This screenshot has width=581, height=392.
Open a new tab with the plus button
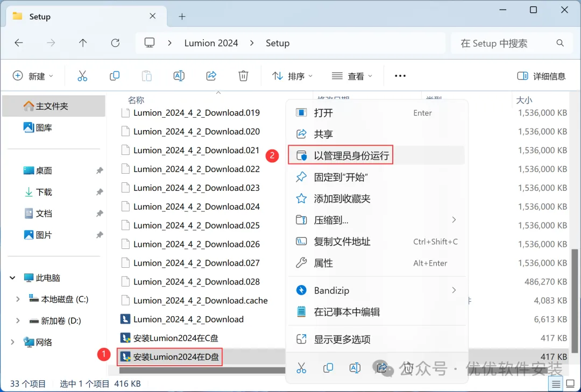pos(182,16)
